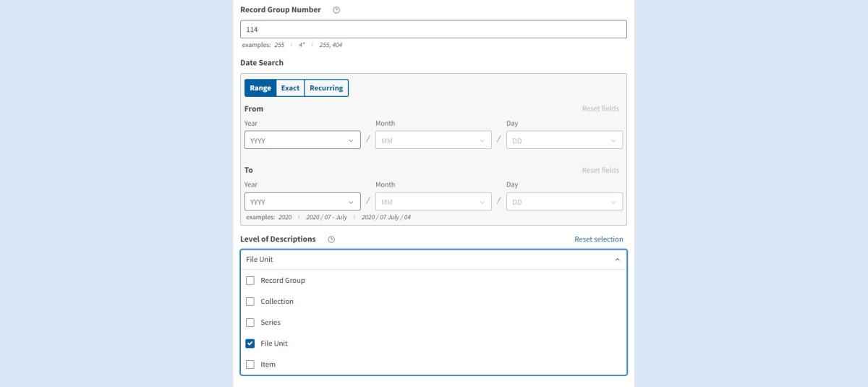Switch to the Exact date tab
This screenshot has width=868, height=387.
tap(290, 88)
